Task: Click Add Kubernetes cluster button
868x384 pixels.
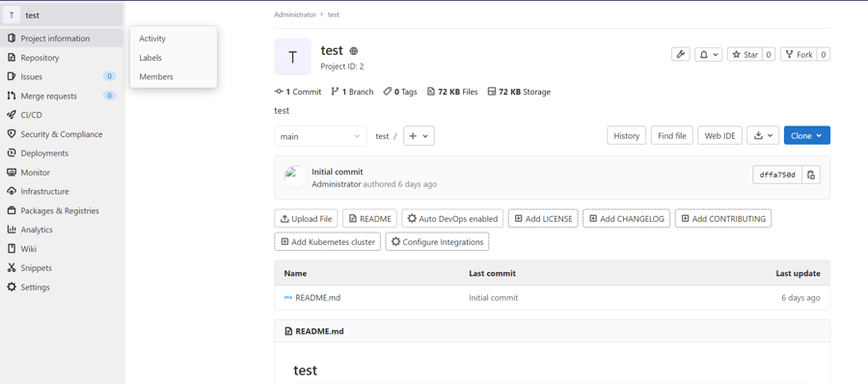Action: pyautogui.click(x=328, y=241)
